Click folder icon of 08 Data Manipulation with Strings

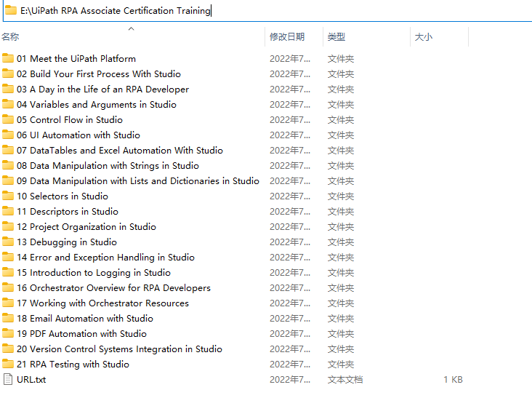tap(8, 165)
